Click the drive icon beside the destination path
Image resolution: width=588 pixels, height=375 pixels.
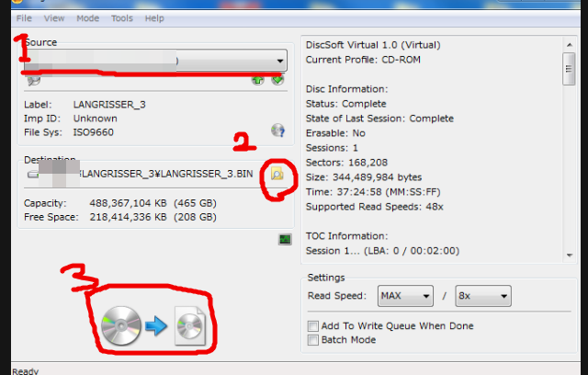pos(33,175)
